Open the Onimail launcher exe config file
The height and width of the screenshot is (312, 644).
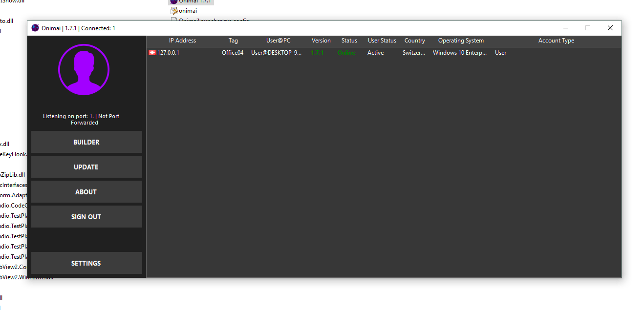(210, 20)
